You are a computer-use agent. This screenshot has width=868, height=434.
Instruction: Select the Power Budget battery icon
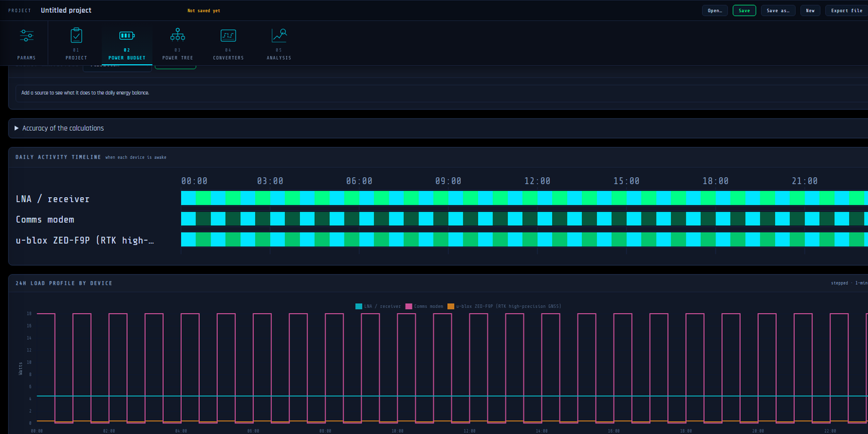[127, 36]
